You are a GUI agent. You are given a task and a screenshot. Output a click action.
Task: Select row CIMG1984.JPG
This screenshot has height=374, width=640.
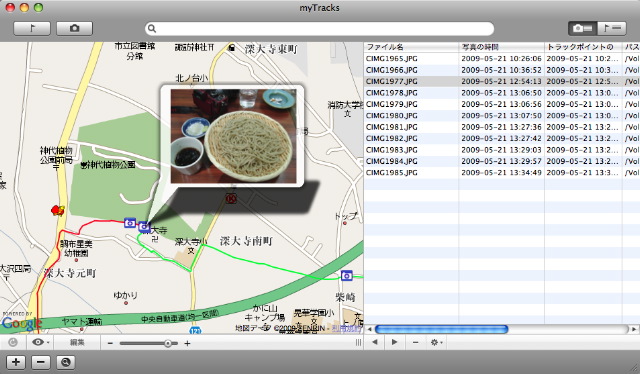pos(502,161)
